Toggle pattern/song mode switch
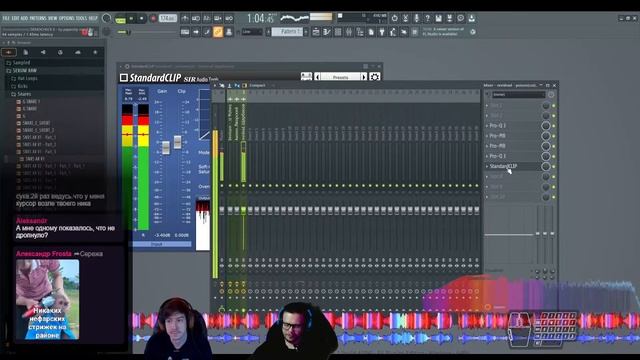The height and width of the screenshot is (360, 640). [120, 19]
